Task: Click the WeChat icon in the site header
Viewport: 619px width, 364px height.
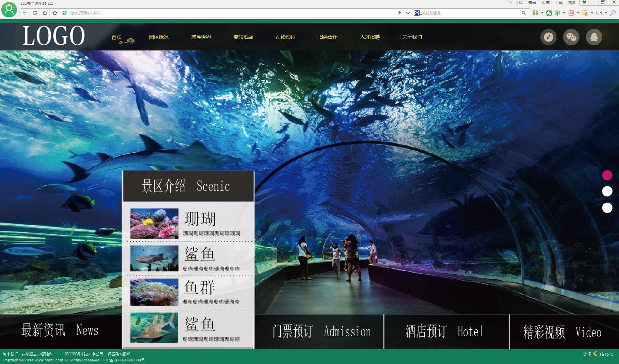Action: click(571, 37)
